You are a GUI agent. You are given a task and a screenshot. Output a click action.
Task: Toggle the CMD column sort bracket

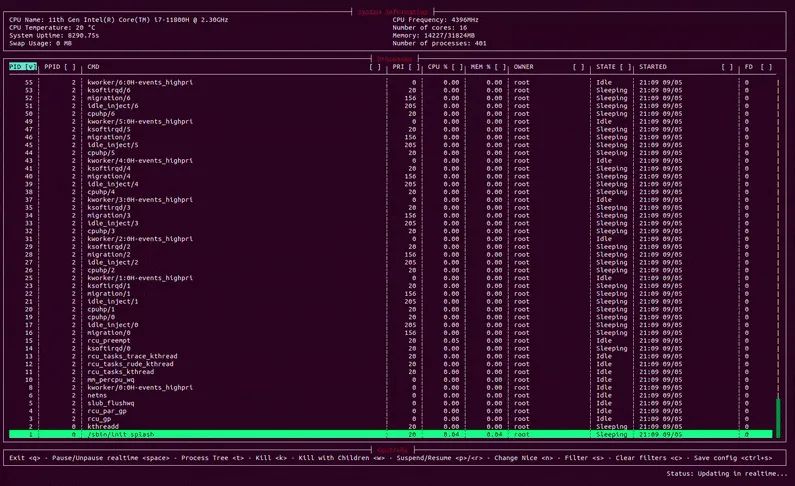point(375,67)
